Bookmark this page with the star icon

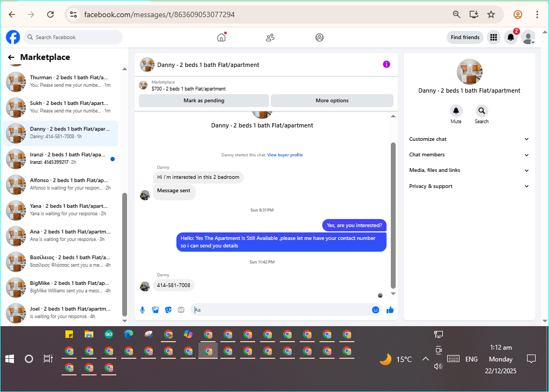click(x=491, y=14)
